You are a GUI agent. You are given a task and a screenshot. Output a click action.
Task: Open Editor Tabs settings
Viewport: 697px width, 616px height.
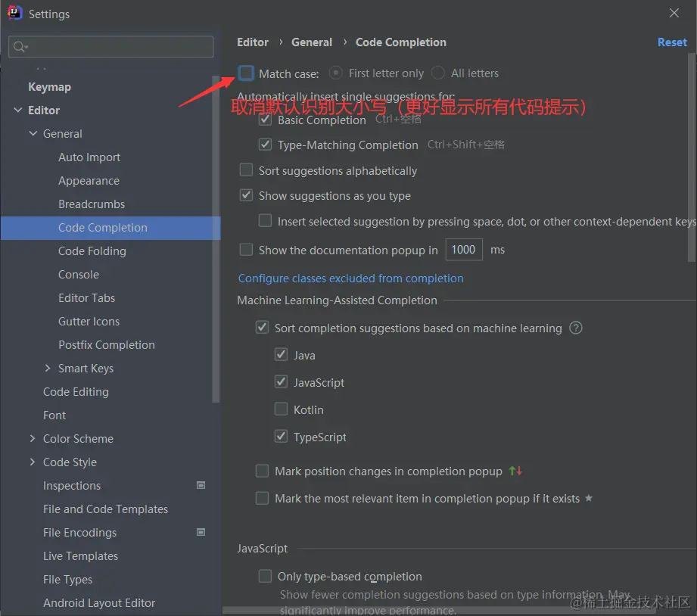[x=86, y=297]
